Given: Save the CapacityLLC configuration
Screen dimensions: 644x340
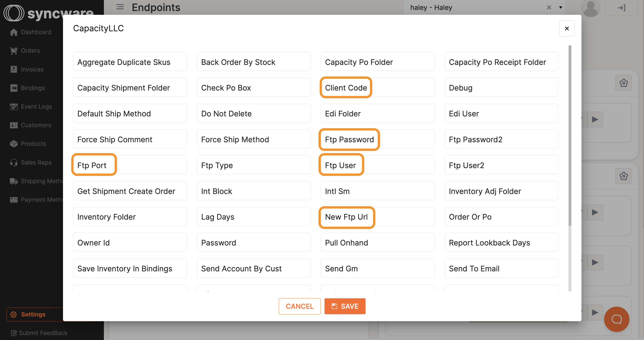Looking at the screenshot, I should tap(345, 306).
